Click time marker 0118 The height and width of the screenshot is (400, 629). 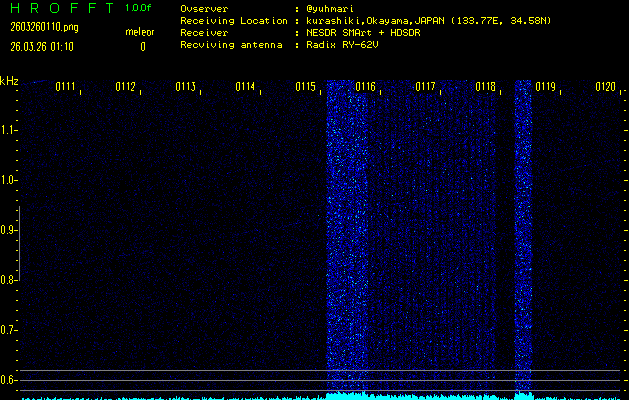pos(485,87)
